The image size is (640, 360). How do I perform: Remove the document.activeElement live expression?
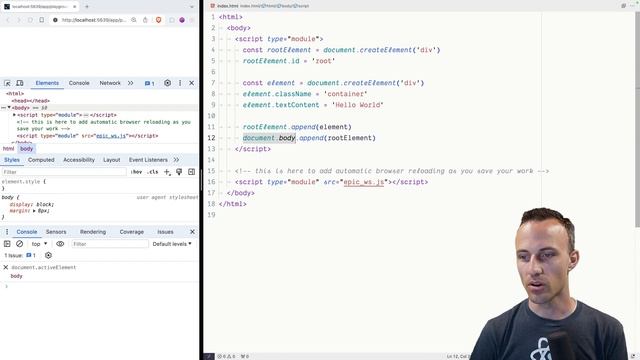click(x=6, y=267)
